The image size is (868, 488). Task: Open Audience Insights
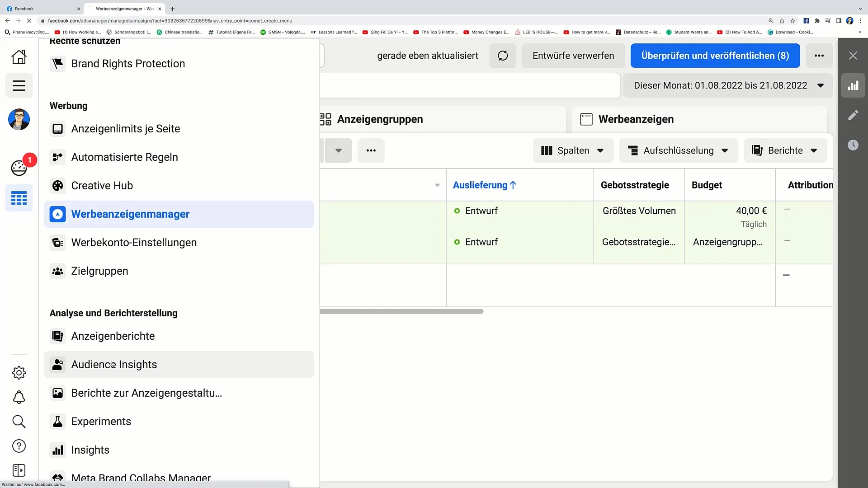(179, 365)
